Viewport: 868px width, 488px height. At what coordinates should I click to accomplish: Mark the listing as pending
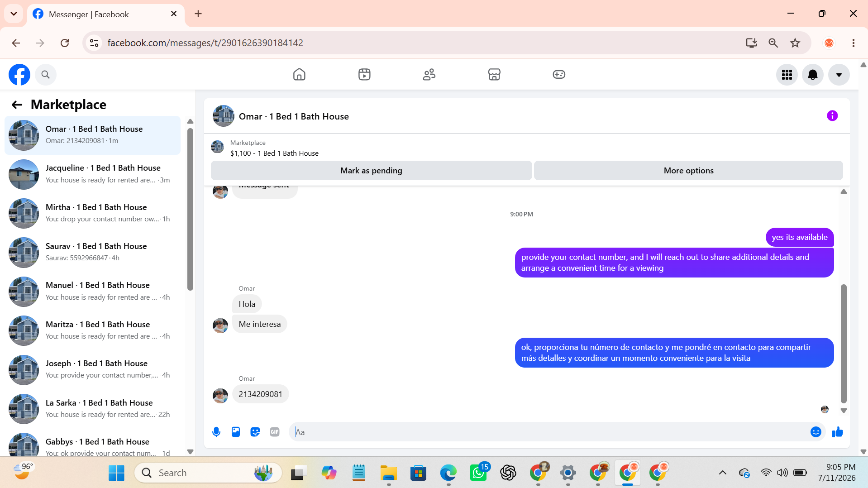click(x=371, y=171)
